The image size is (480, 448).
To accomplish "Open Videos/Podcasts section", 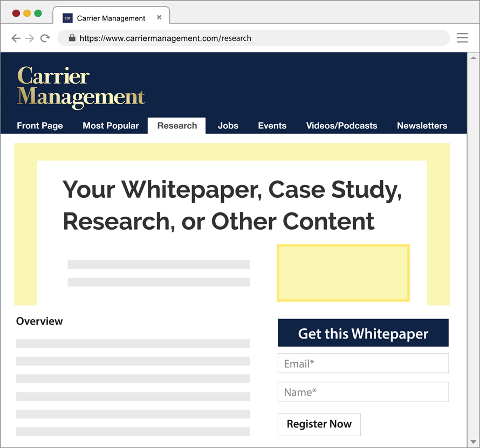I will (341, 126).
